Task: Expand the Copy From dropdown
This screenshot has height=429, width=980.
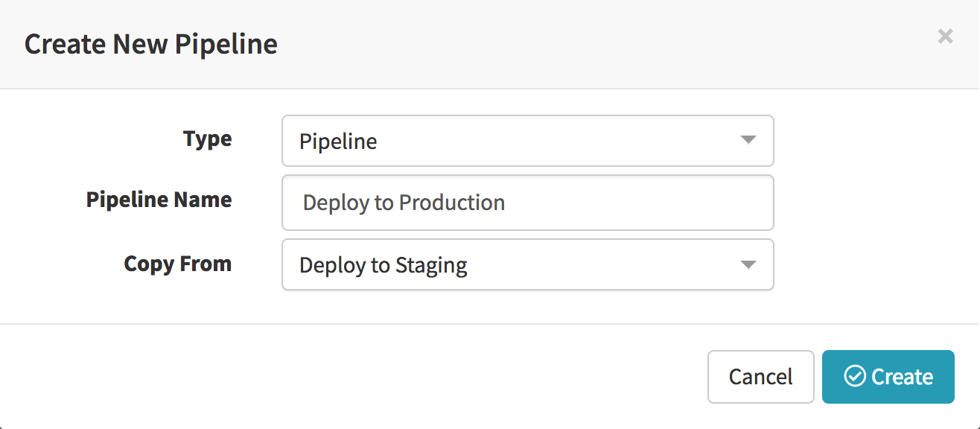Action: (527, 264)
